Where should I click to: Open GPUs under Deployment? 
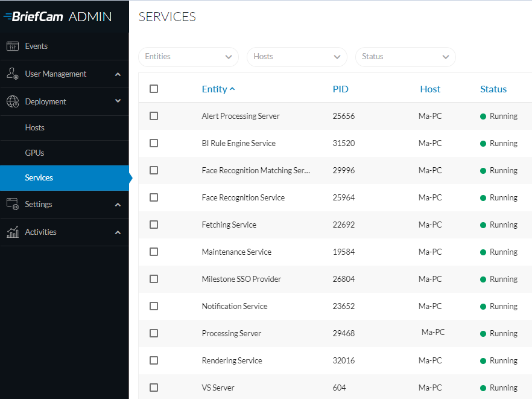click(65, 153)
